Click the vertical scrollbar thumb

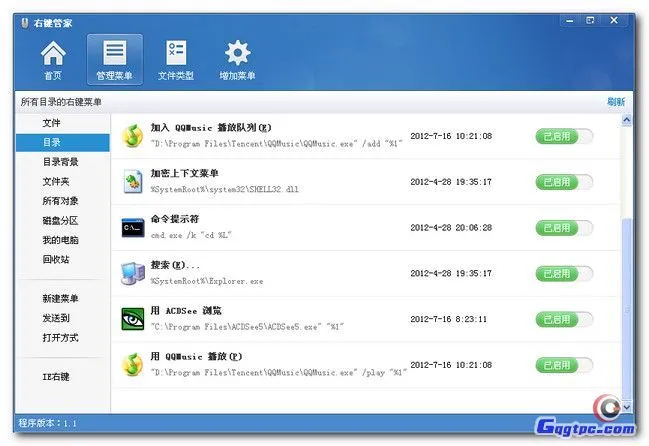626,309
